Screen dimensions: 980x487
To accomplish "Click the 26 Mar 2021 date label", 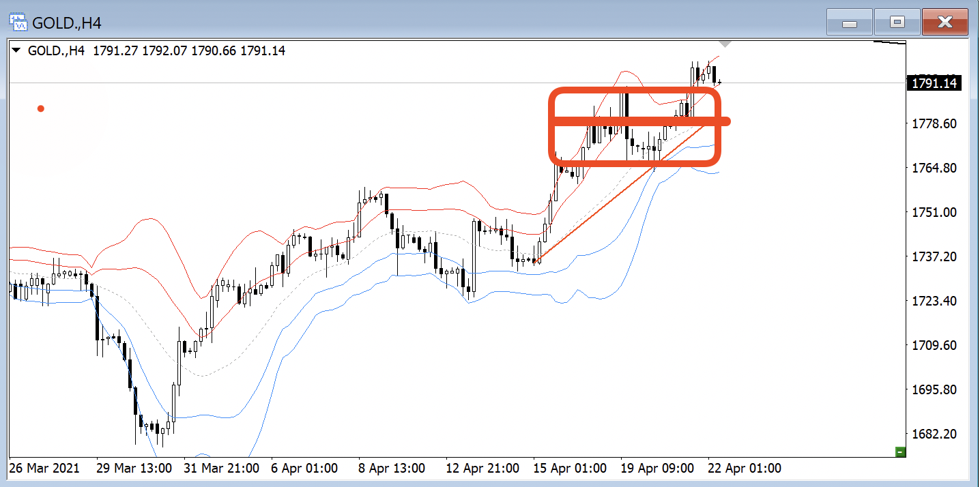I will tap(44, 469).
